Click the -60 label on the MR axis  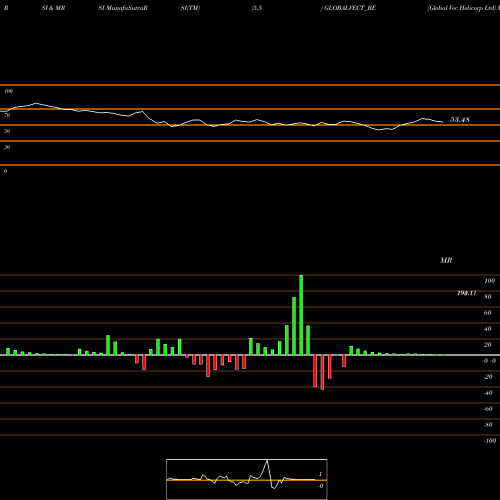click(x=488, y=409)
